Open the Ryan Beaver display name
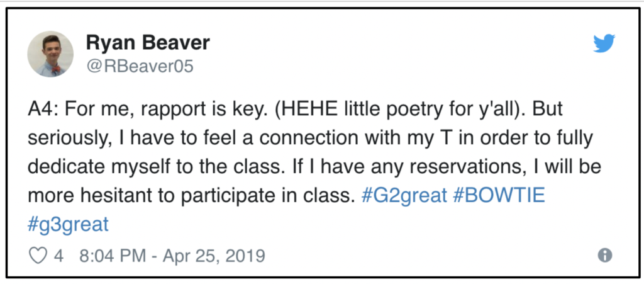Viewport: 644px width, 284px height. point(148,42)
